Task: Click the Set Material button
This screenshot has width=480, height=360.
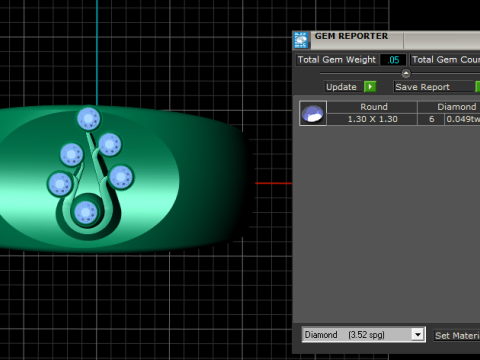Action: [457, 335]
